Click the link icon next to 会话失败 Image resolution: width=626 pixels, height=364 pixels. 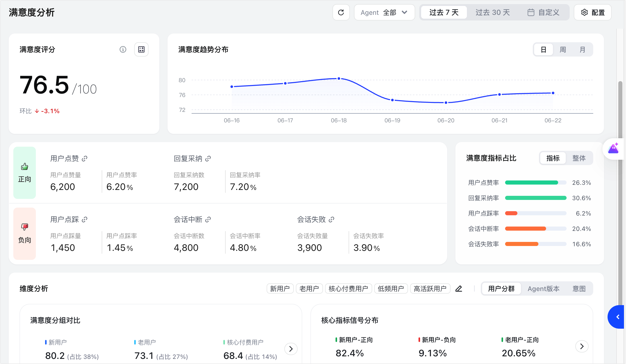pyautogui.click(x=331, y=220)
